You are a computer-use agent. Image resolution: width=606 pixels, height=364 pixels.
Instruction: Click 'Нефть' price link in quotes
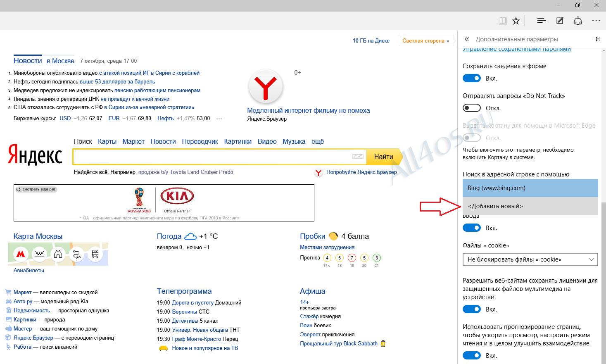point(166,119)
